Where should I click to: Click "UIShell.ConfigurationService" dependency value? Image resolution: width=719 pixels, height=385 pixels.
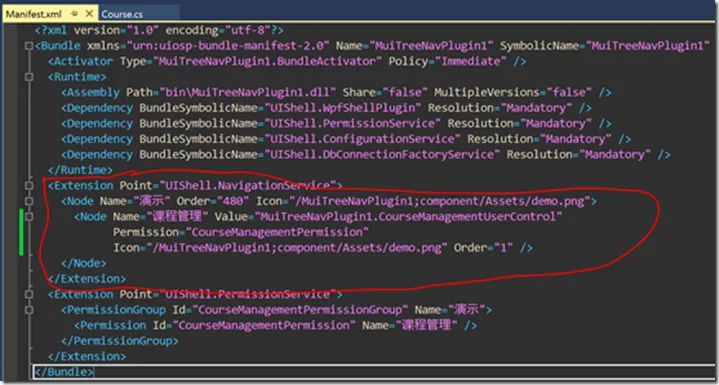pos(362,139)
